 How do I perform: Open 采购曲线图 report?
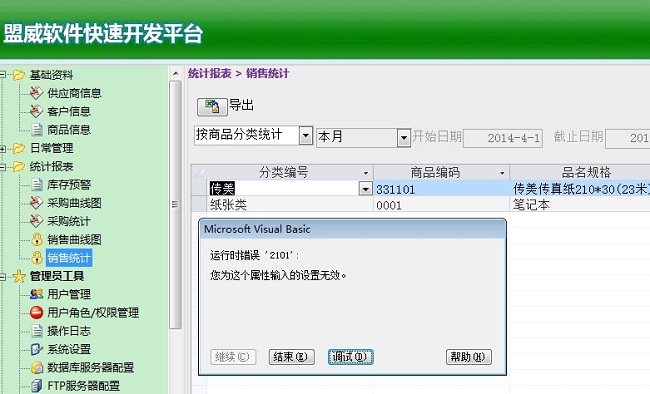(x=74, y=203)
